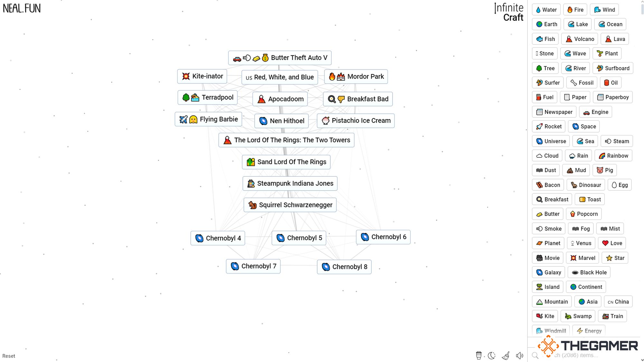This screenshot has width=644, height=362.
Task: Select the Paperboy item
Action: 613,97
